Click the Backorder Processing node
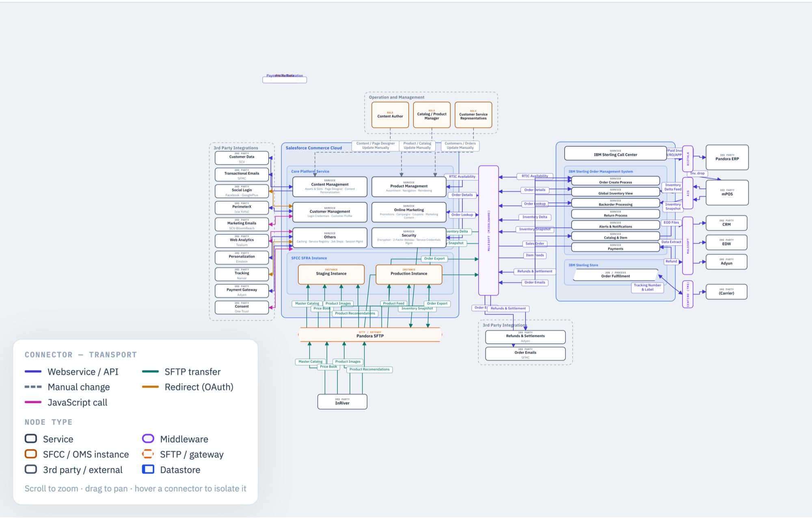This screenshot has width=812, height=518. pos(615,203)
